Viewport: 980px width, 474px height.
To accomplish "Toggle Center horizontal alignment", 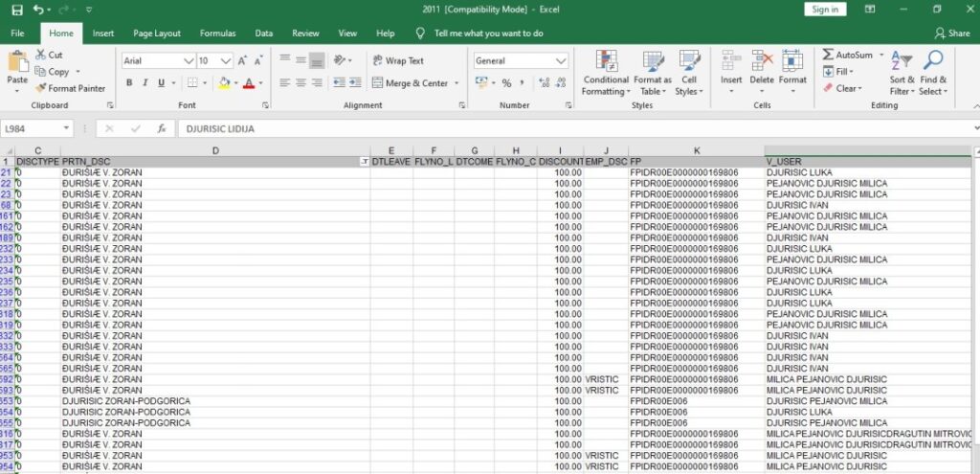I will point(301,82).
